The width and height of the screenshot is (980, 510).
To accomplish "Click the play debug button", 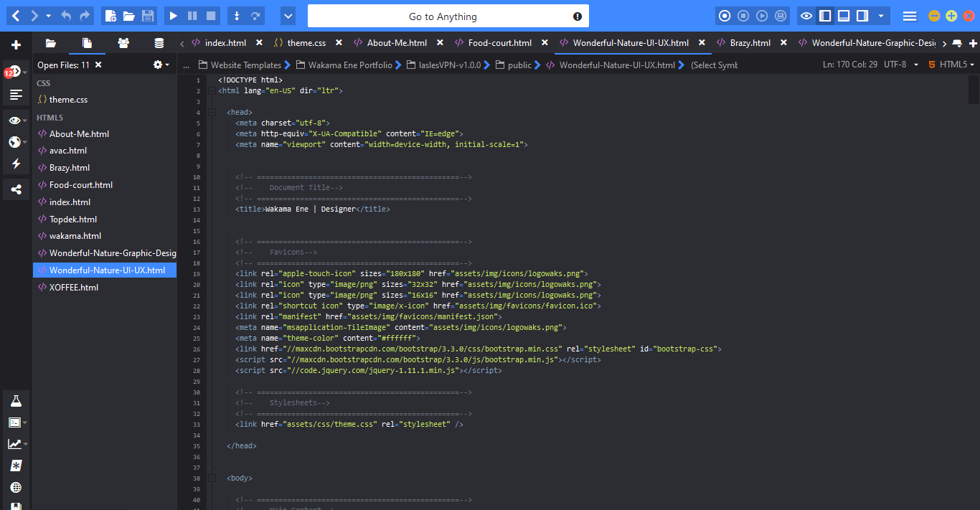I will coord(173,16).
